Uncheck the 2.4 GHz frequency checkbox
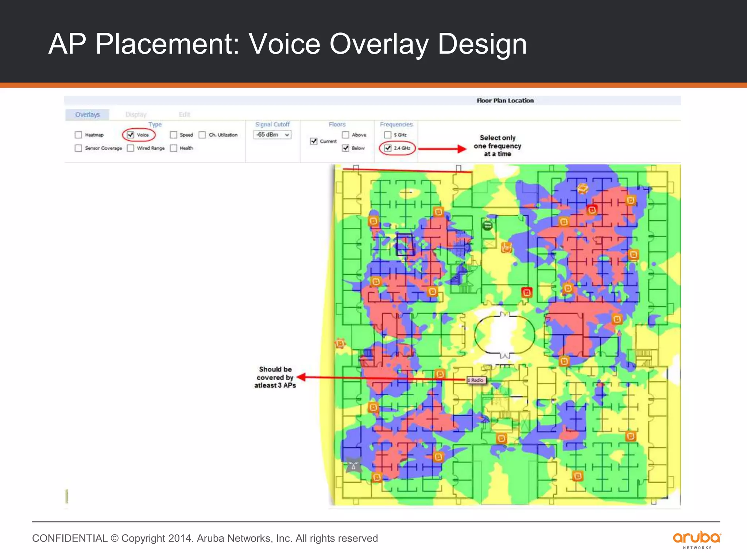This screenshot has width=747, height=560. click(x=388, y=148)
